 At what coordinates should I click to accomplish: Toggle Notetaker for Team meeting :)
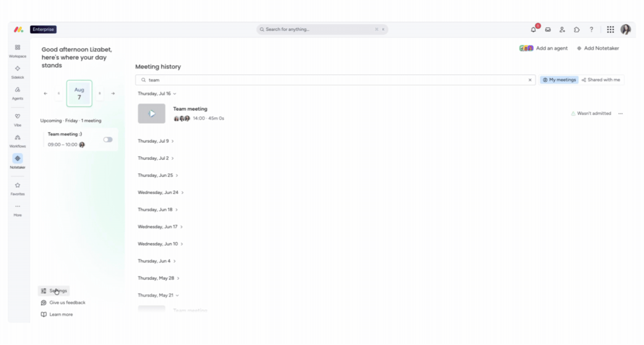pos(108,140)
